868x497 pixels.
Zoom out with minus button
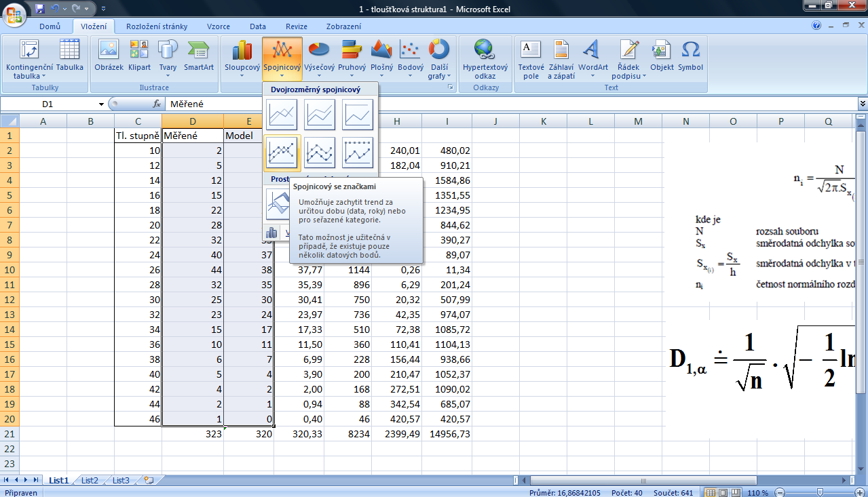coord(780,493)
